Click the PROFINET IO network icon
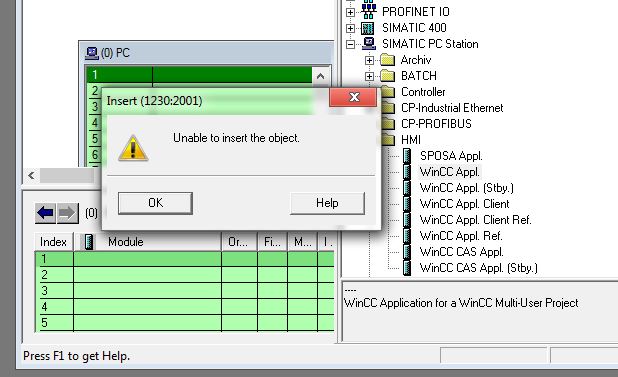618x377 pixels. click(369, 11)
